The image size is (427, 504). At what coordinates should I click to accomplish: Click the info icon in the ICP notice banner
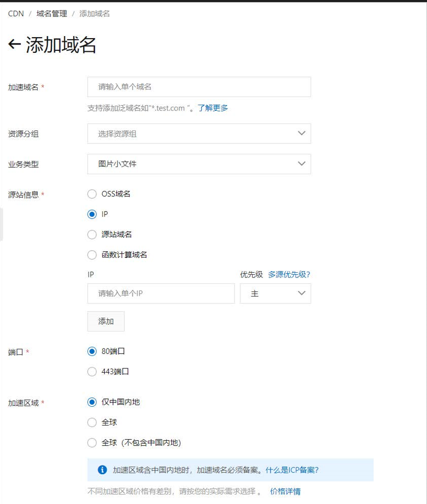[103, 469]
